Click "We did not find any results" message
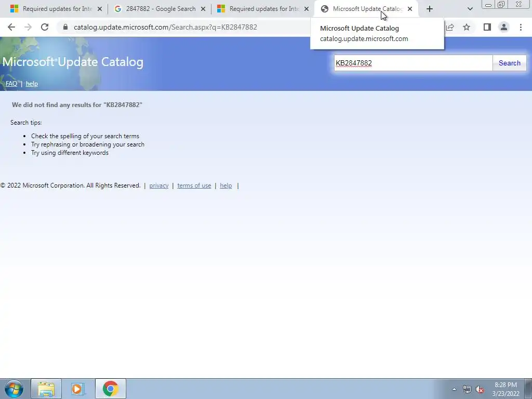Screen dimensions: 532x399 tap(77, 105)
